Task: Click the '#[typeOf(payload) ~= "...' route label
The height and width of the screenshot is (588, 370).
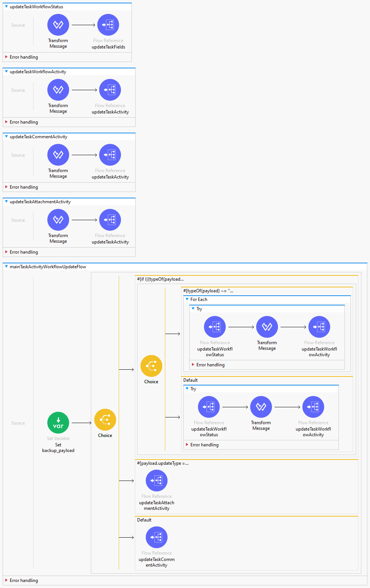Action: coord(208,291)
